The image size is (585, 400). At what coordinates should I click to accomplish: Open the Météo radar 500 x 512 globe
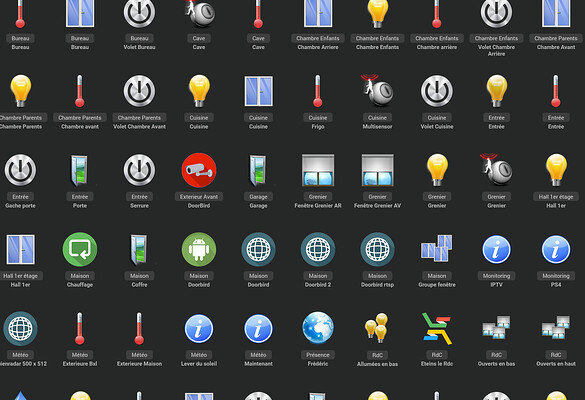pos(21,328)
